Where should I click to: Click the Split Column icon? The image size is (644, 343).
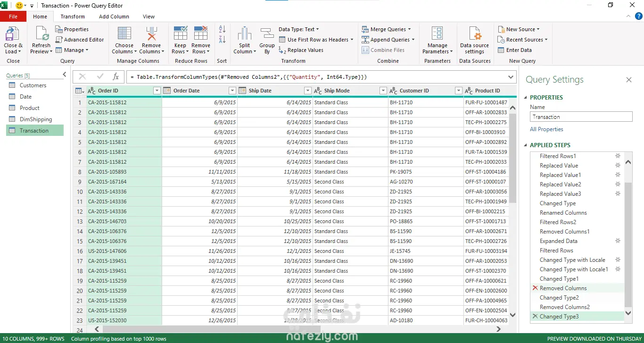pyautogui.click(x=244, y=35)
